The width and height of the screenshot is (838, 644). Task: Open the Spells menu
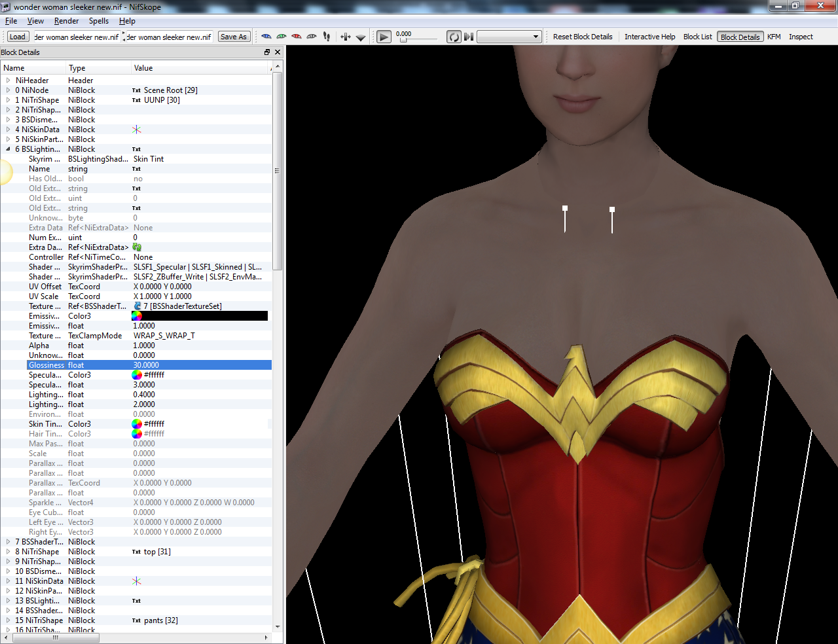[99, 21]
